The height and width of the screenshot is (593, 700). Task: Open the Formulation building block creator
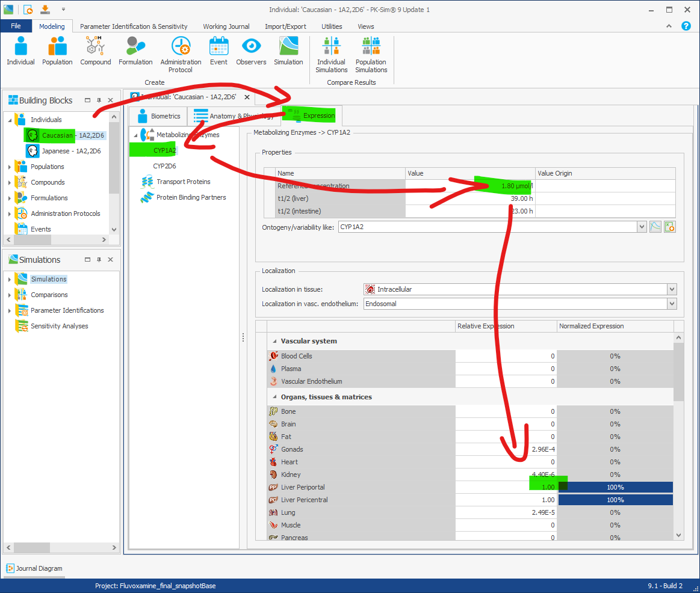click(x=135, y=51)
